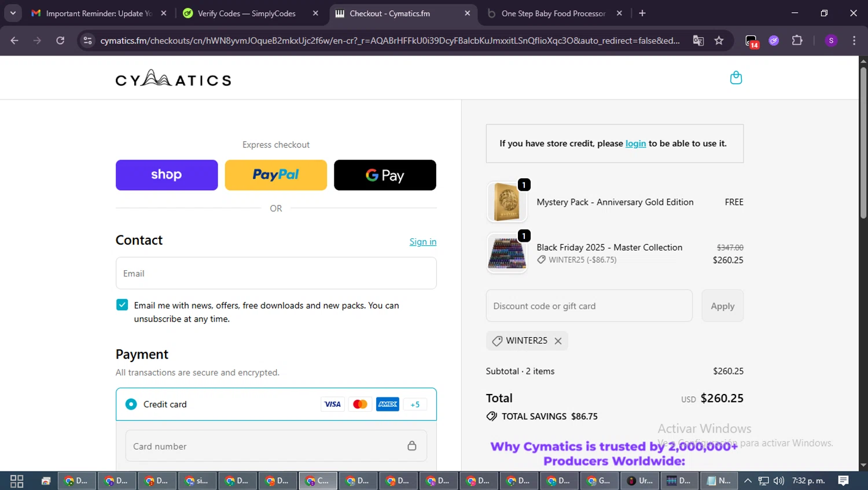
Task: Open the volume control in system tray
Action: pyautogui.click(x=779, y=481)
